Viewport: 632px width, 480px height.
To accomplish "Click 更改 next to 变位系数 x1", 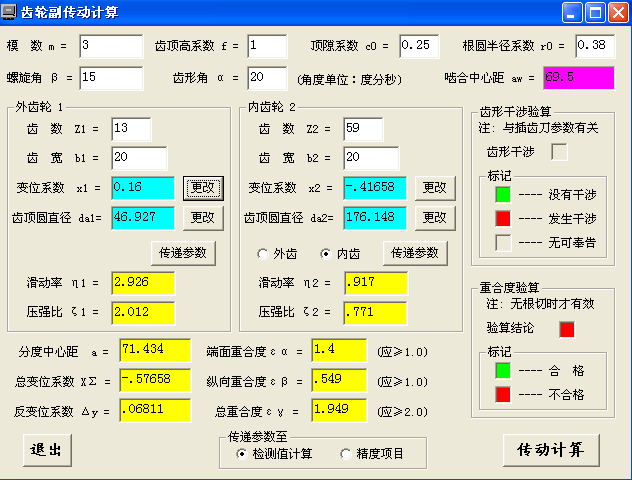I will point(203,188).
